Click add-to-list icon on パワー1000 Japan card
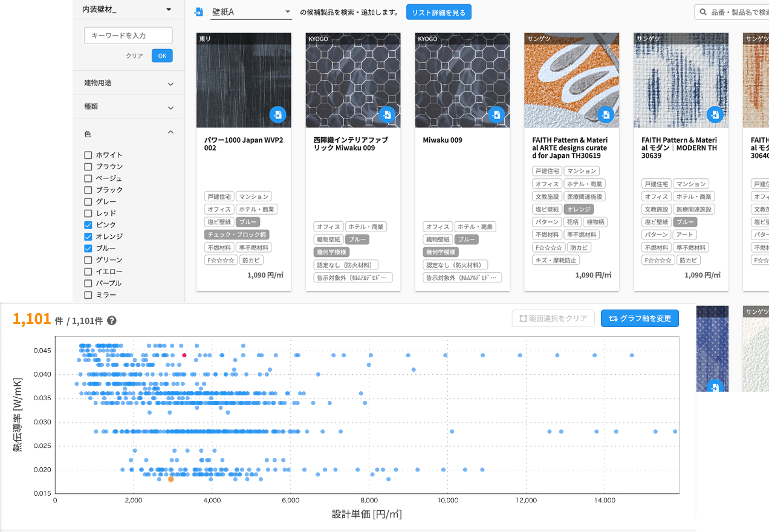This screenshot has width=769, height=532. (x=277, y=114)
